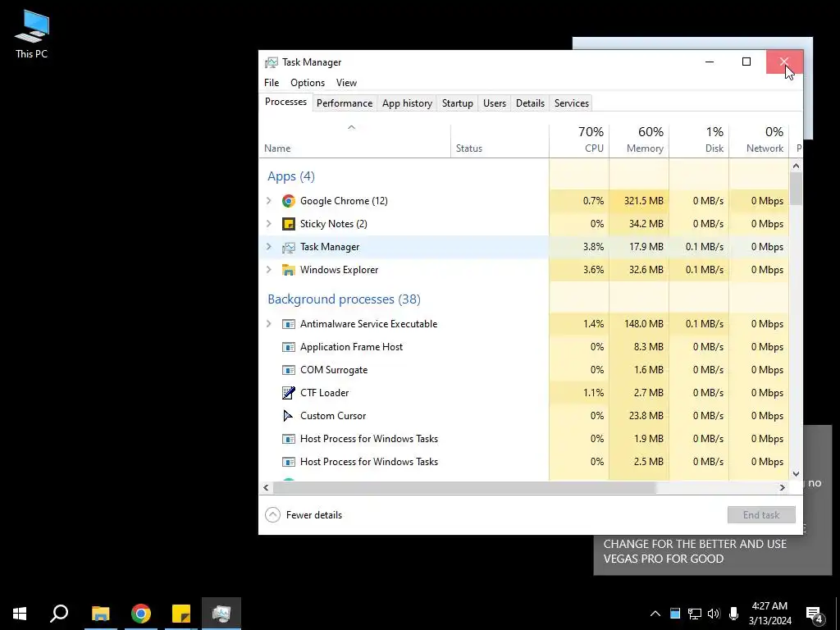The image size is (840, 630).
Task: Expand the Google Chrome process group
Action: pyautogui.click(x=269, y=201)
